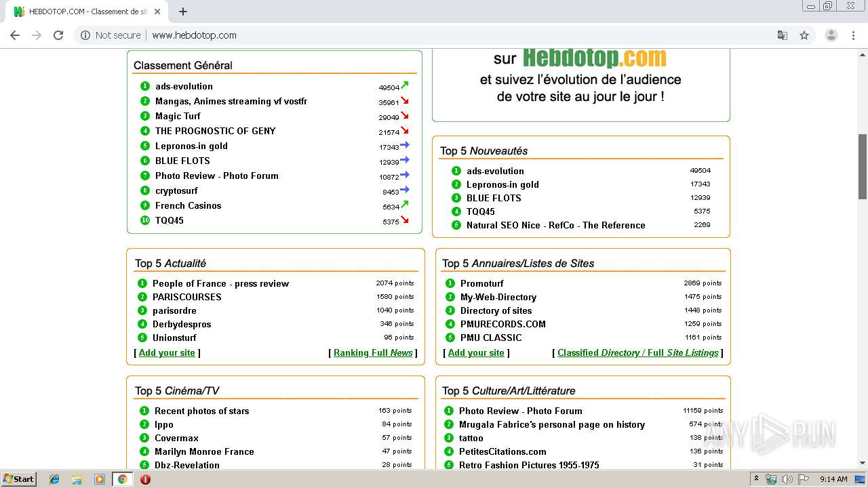Click the Hebdotop.com banner logo
The image size is (868, 488).
pyautogui.click(x=594, y=58)
